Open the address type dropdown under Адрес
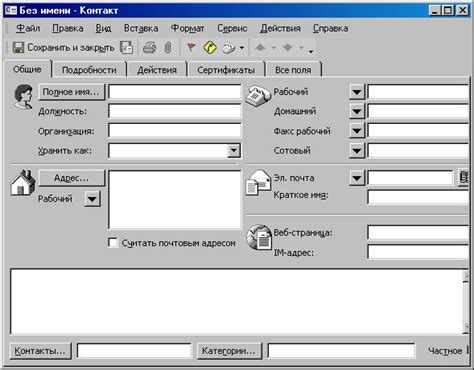474x370 pixels. pos(92,199)
